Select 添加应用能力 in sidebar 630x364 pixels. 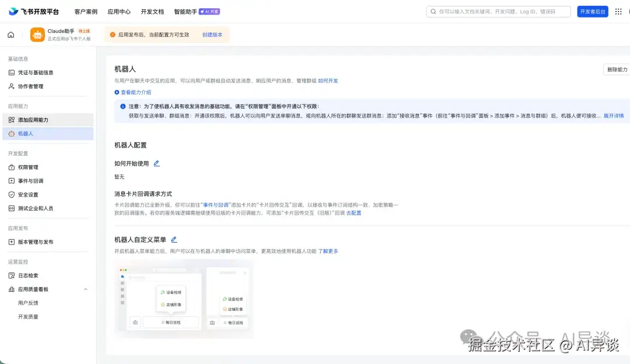[48, 120]
